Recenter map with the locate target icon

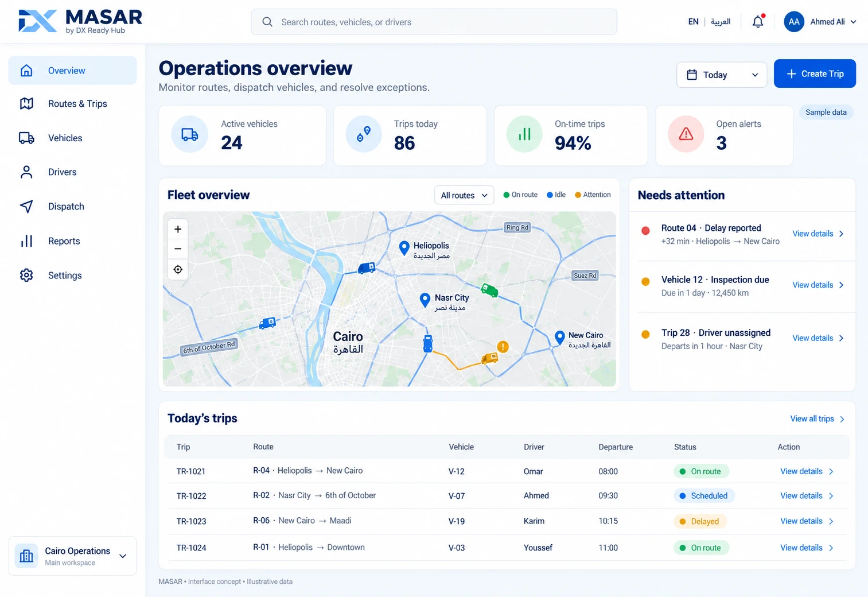tap(178, 269)
